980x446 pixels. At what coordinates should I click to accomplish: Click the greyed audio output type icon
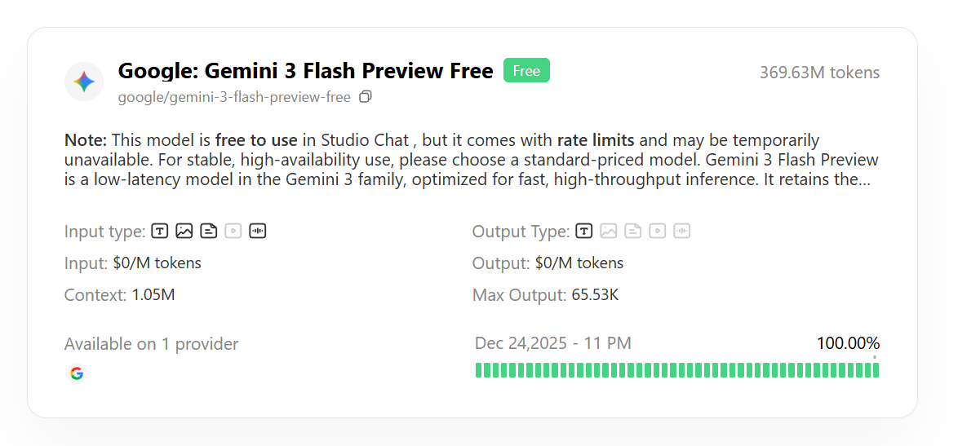click(682, 232)
